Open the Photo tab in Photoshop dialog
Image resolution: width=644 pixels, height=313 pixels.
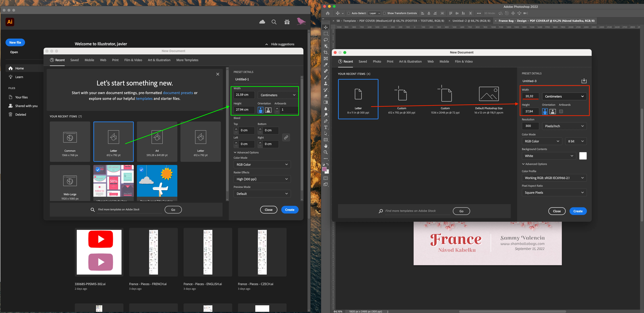pyautogui.click(x=377, y=61)
